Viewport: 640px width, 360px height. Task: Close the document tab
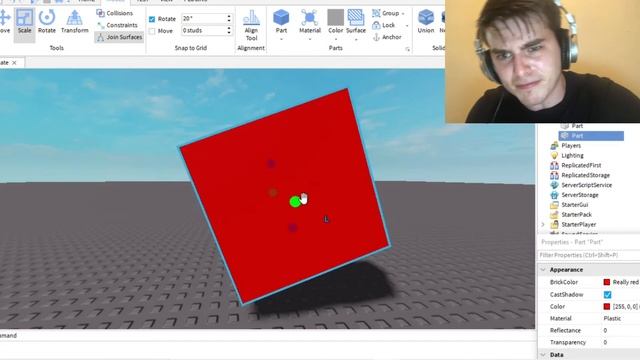click(x=14, y=62)
